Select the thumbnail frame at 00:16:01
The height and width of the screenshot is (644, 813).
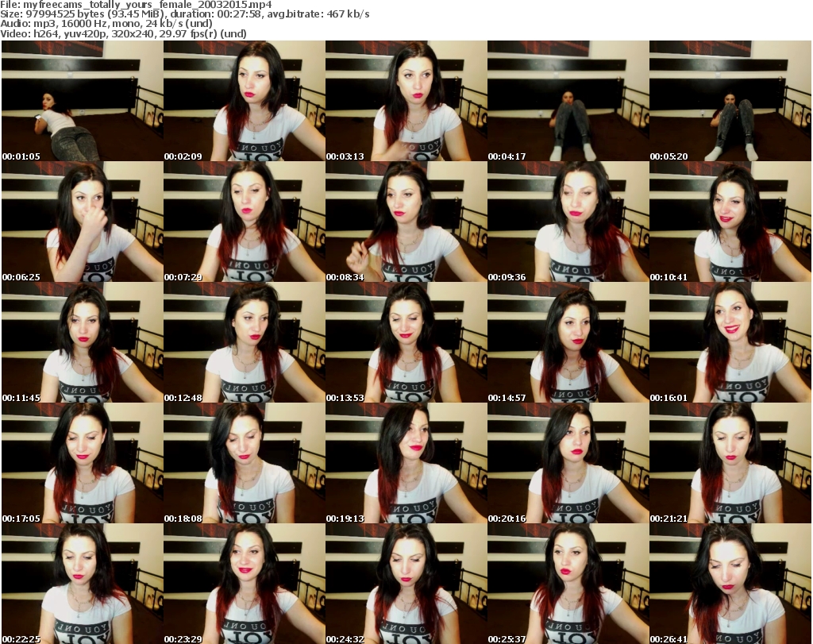click(730, 343)
